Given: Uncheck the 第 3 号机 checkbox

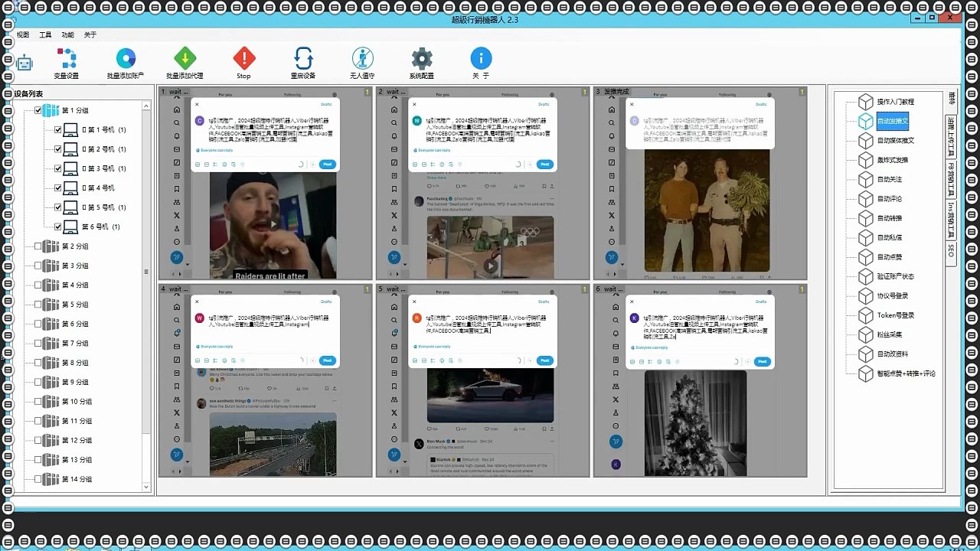Looking at the screenshot, I should tap(57, 168).
